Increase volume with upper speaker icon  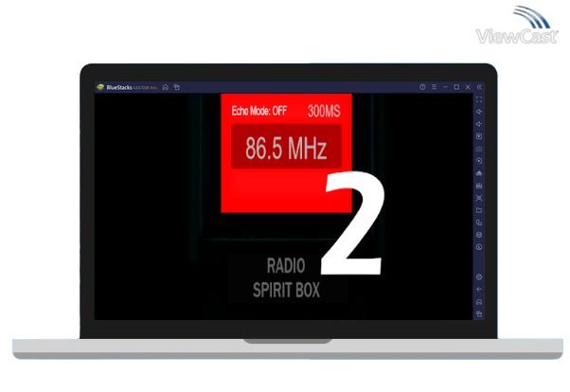(479, 112)
